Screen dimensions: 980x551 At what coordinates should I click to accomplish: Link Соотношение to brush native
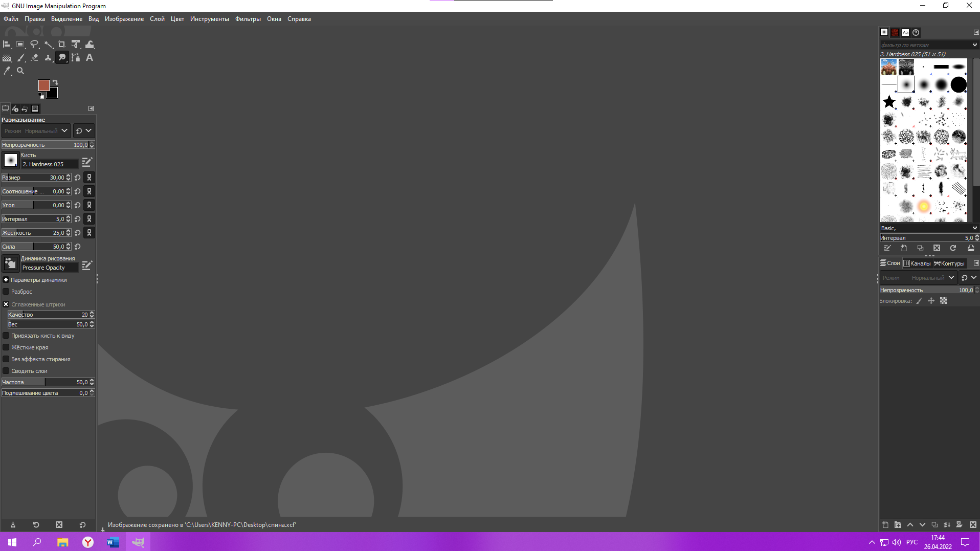pyautogui.click(x=89, y=191)
